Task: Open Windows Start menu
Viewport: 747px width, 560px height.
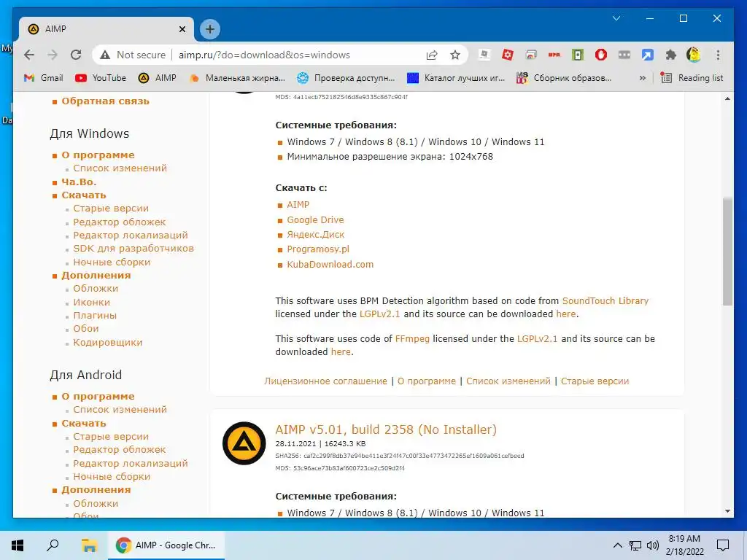Action: pos(18,545)
